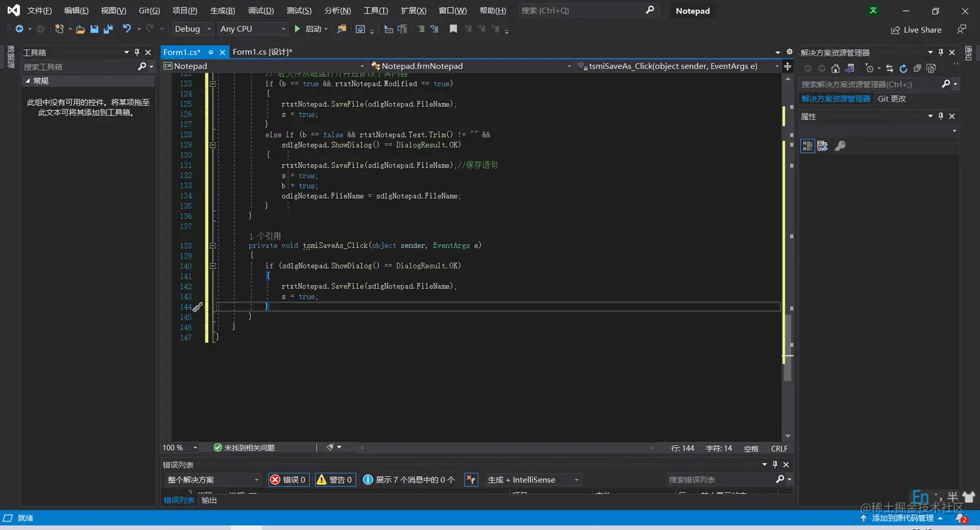The width and height of the screenshot is (980, 530).
Task: Close the Form1.cs* tab
Action: pyautogui.click(x=222, y=52)
